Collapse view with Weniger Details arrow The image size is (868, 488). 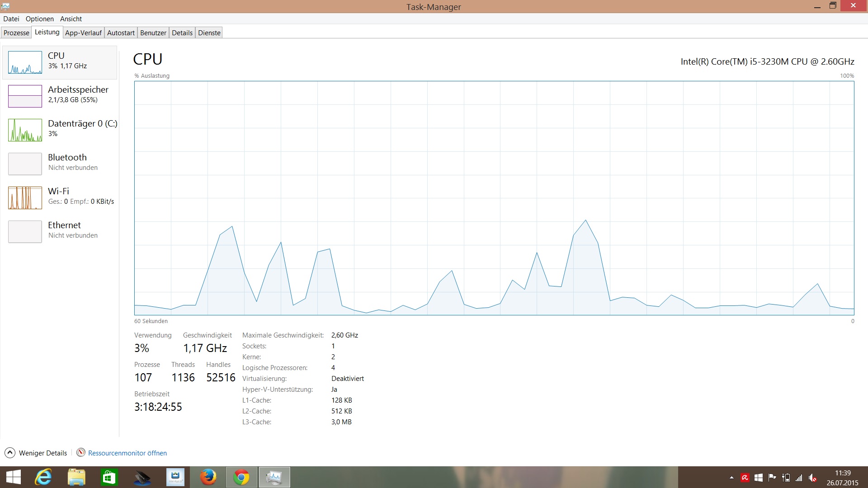click(x=9, y=453)
